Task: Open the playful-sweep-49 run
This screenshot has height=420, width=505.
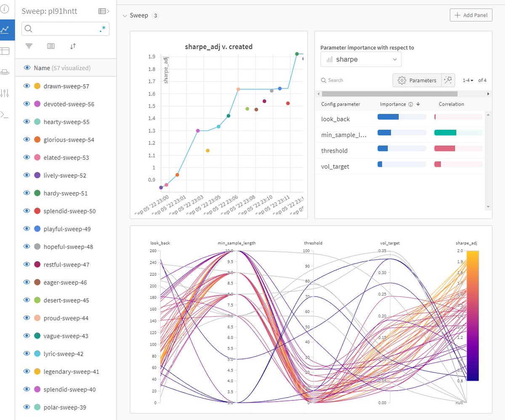Action: coord(67,229)
